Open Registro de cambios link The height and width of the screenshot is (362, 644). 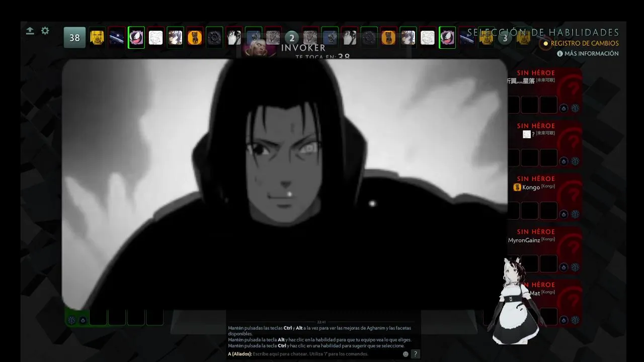tap(585, 44)
